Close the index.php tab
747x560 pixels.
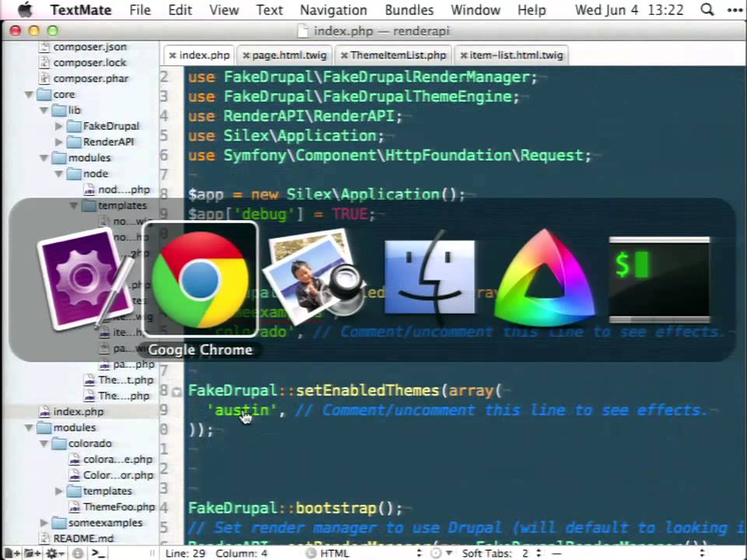173,55
